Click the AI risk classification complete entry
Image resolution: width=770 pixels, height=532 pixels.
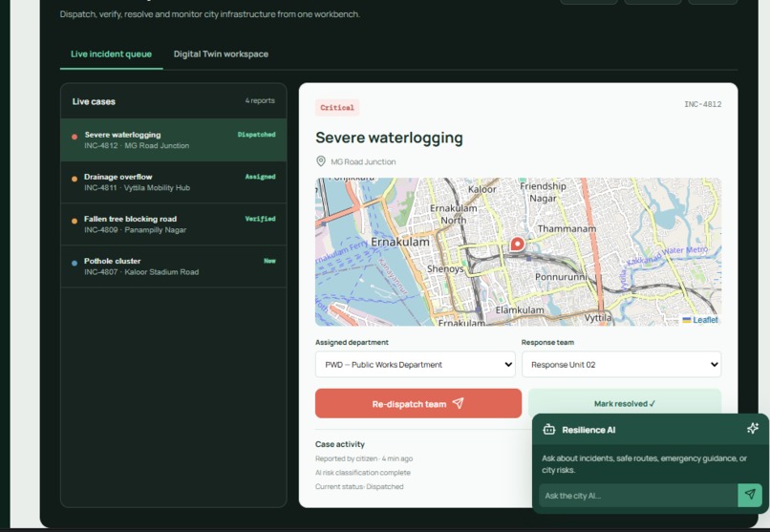[363, 473]
